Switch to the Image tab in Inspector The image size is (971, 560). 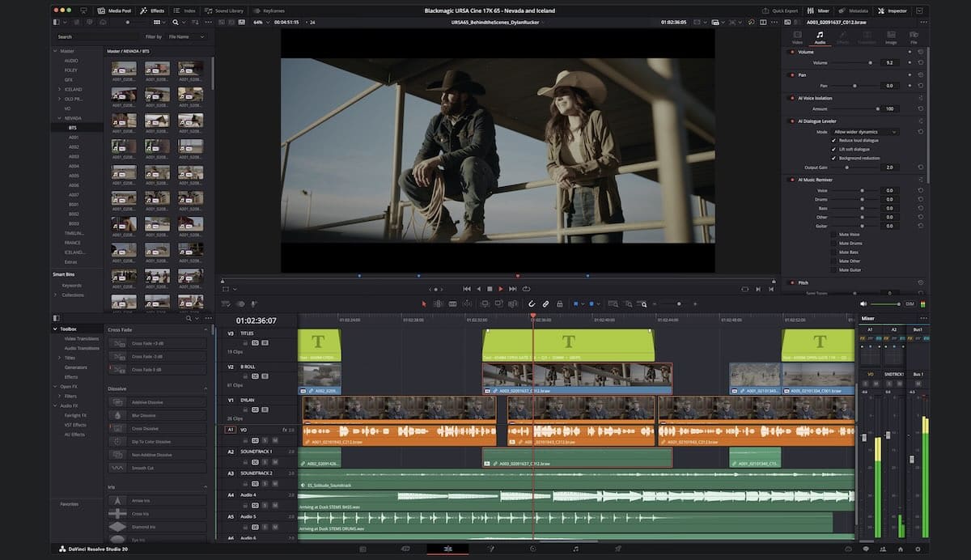point(891,37)
